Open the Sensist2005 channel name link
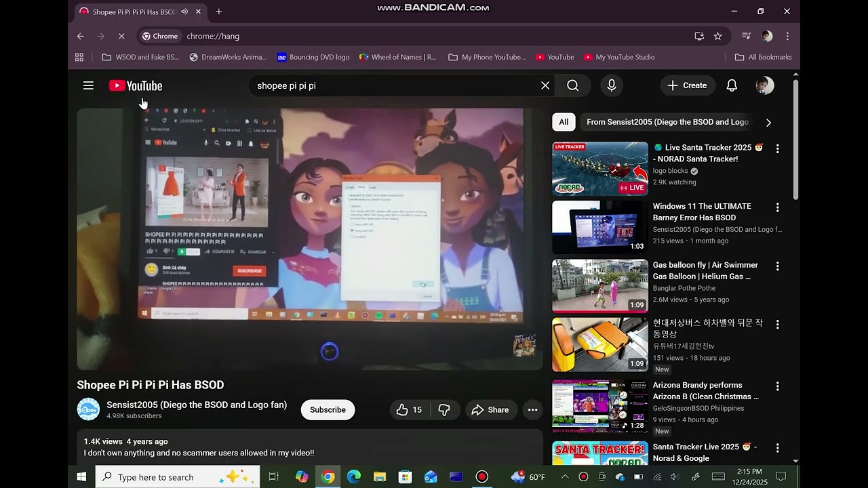Screen dimensions: 868x488 [197, 405]
